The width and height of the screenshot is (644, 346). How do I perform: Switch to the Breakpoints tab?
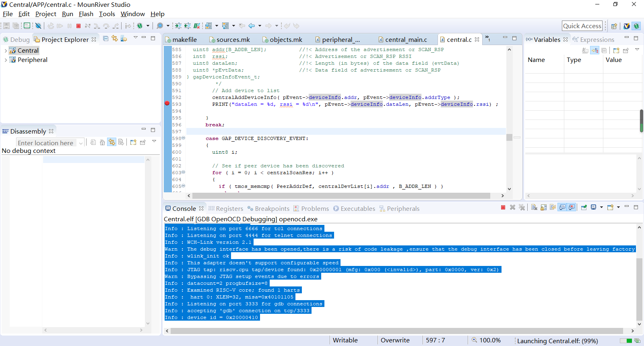[268, 208]
